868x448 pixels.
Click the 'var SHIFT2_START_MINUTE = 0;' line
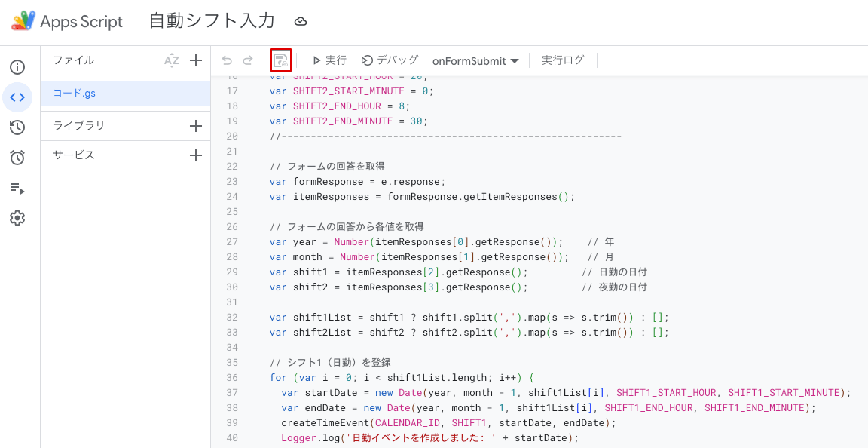[x=352, y=91]
